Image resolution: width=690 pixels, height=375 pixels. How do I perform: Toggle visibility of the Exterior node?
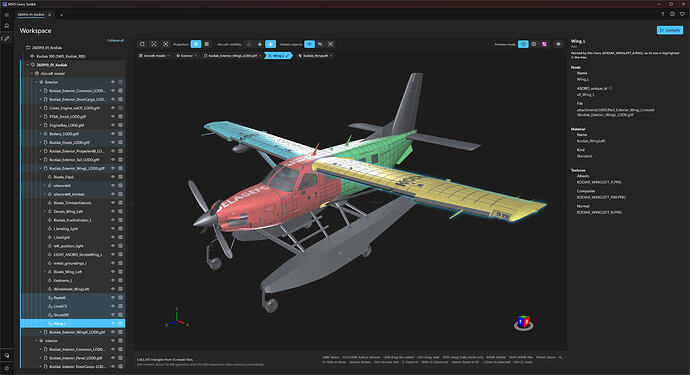[x=113, y=82]
